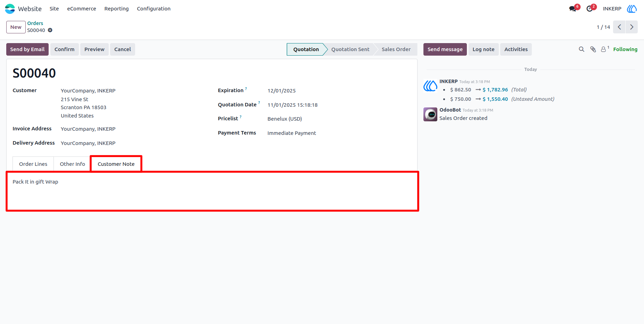Viewport: 644px width, 324px height.
Task: Click Send message in chatter
Action: (445, 49)
